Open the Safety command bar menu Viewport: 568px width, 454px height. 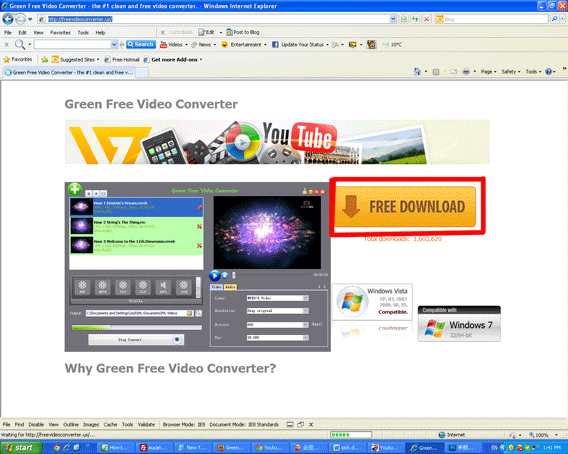pyautogui.click(x=511, y=72)
